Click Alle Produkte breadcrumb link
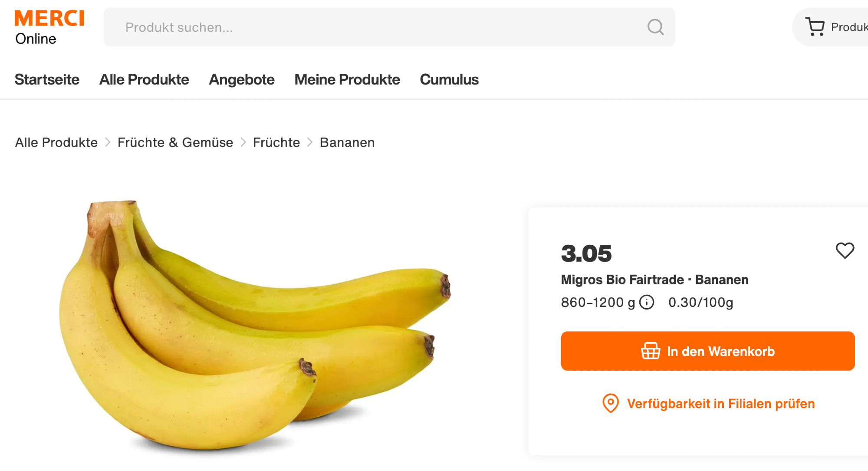The width and height of the screenshot is (868, 471). pos(56,142)
